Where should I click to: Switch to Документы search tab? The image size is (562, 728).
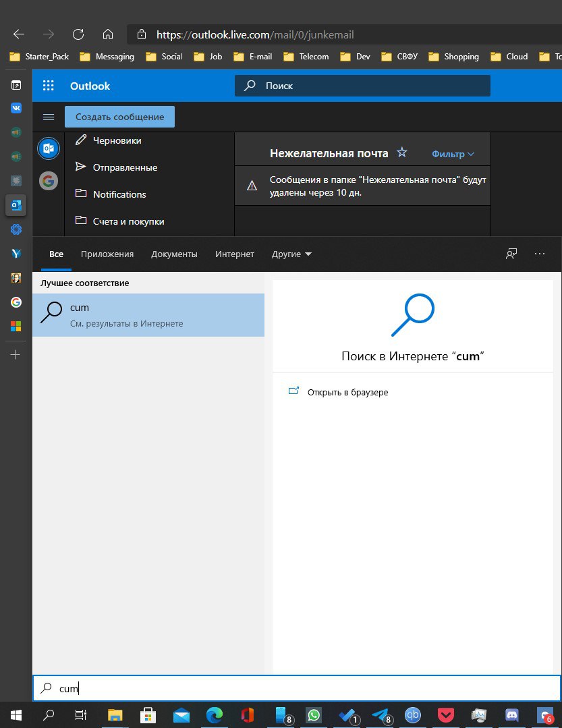coord(174,254)
